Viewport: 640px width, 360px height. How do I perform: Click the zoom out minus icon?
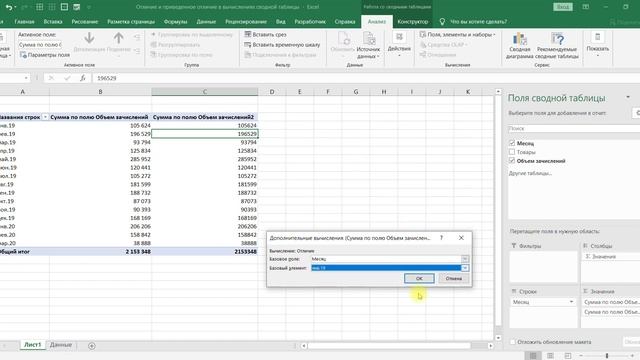[x=581, y=356]
